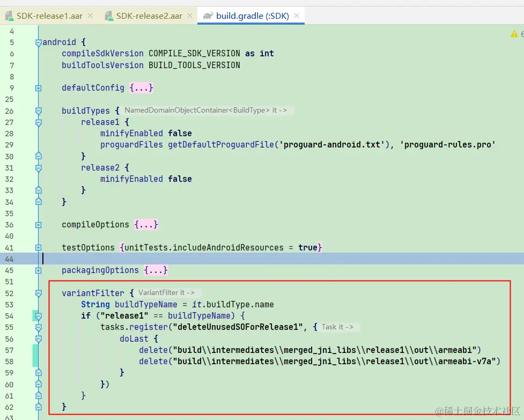Expand the folded packagingOptions block on line 45
This screenshot has width=524, height=420.
click(39, 270)
